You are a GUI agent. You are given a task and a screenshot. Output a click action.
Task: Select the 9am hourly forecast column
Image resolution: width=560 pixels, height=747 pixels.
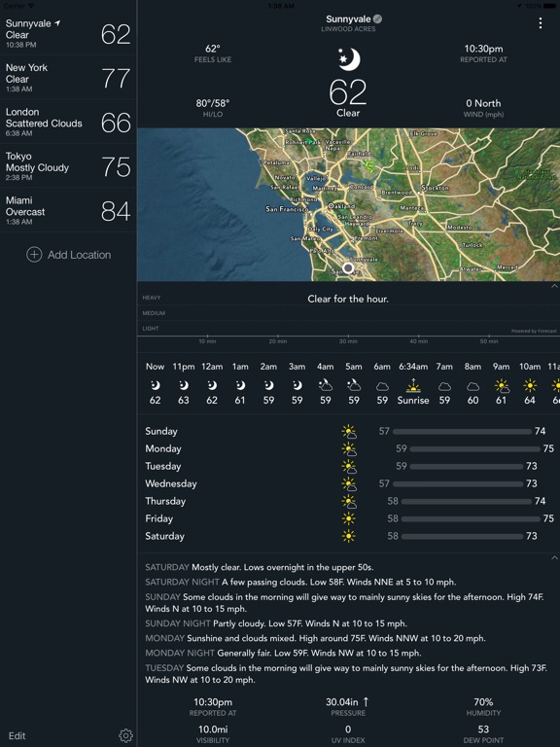coord(501,383)
